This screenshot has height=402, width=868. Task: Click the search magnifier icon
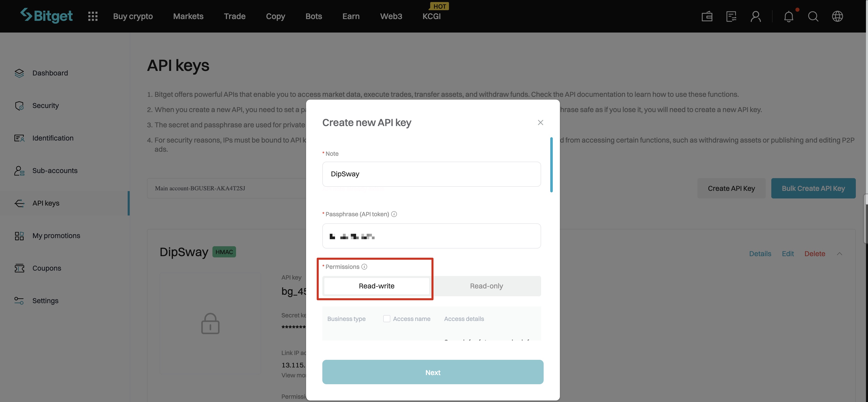(x=813, y=16)
